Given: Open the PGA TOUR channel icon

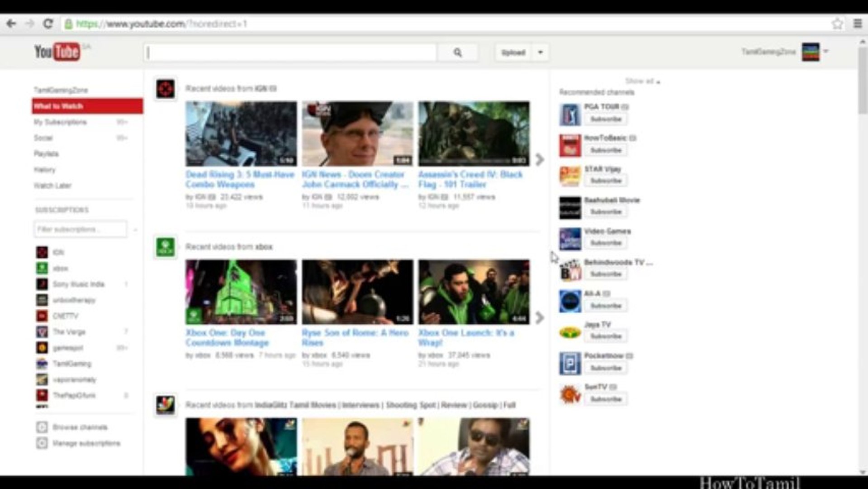Looking at the screenshot, I should (570, 114).
